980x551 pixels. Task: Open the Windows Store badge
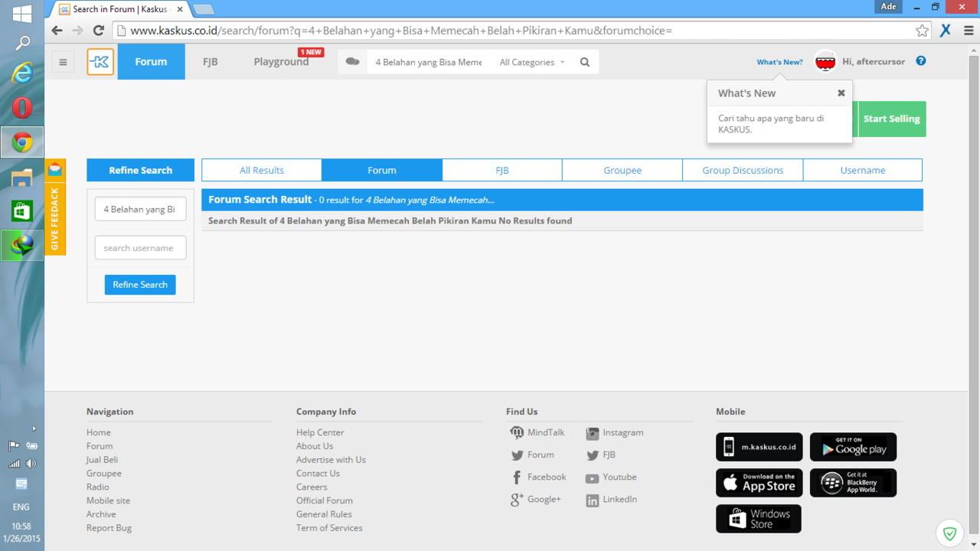point(759,519)
